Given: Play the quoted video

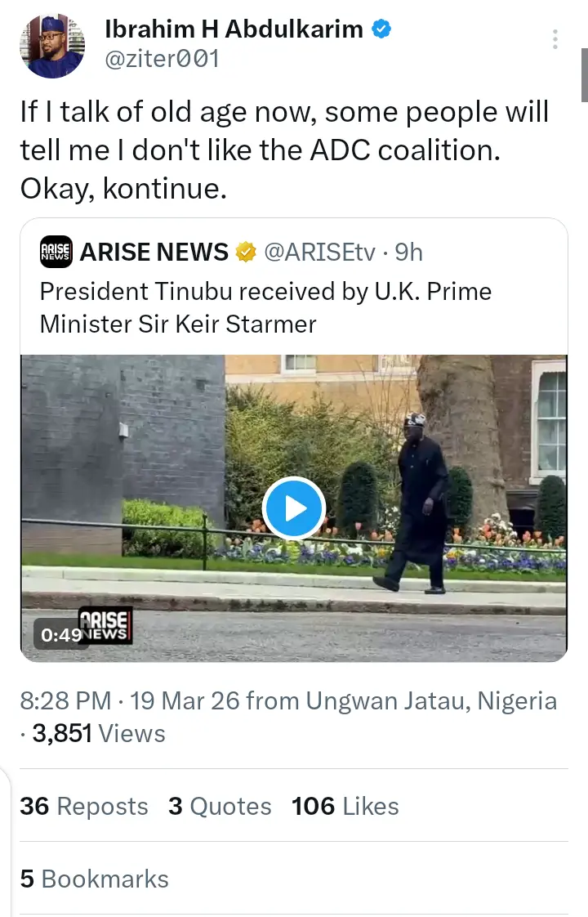Looking at the screenshot, I should click(294, 508).
